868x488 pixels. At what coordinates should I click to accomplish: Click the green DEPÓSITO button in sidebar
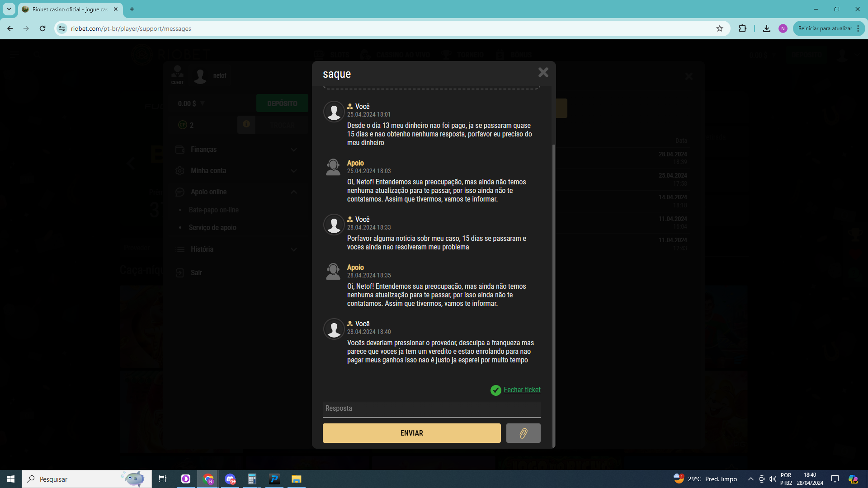click(x=282, y=103)
